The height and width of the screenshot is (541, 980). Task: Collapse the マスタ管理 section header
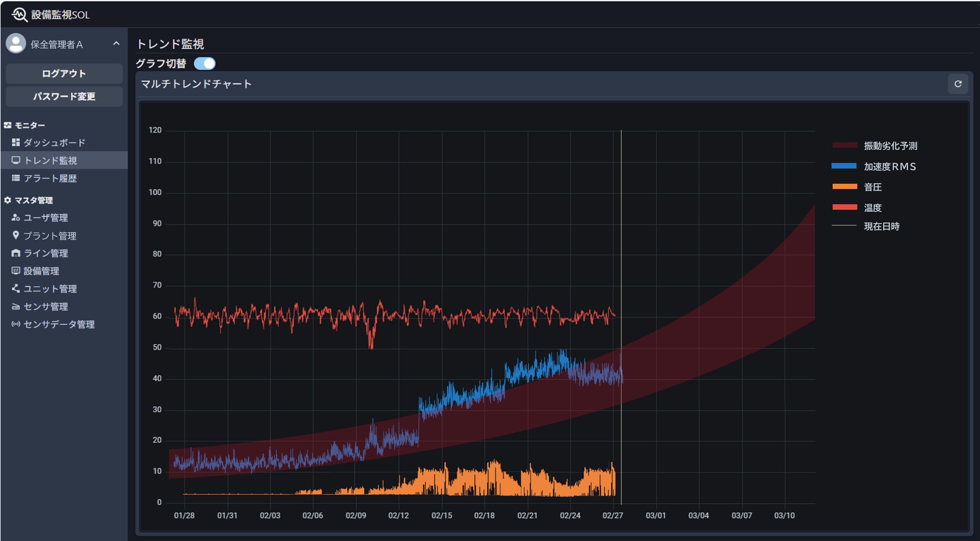34,200
